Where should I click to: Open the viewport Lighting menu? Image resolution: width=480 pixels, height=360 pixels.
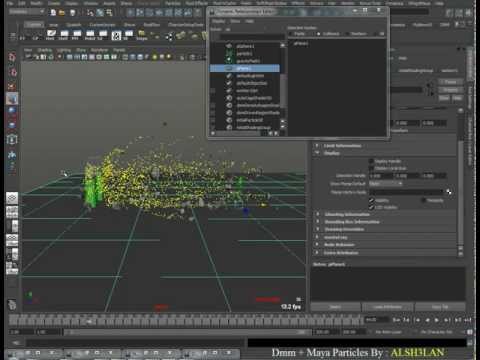pos(63,50)
